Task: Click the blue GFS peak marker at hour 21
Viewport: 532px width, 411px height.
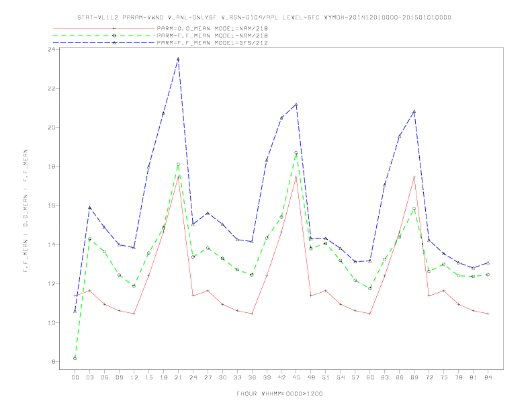Action: tap(178, 59)
